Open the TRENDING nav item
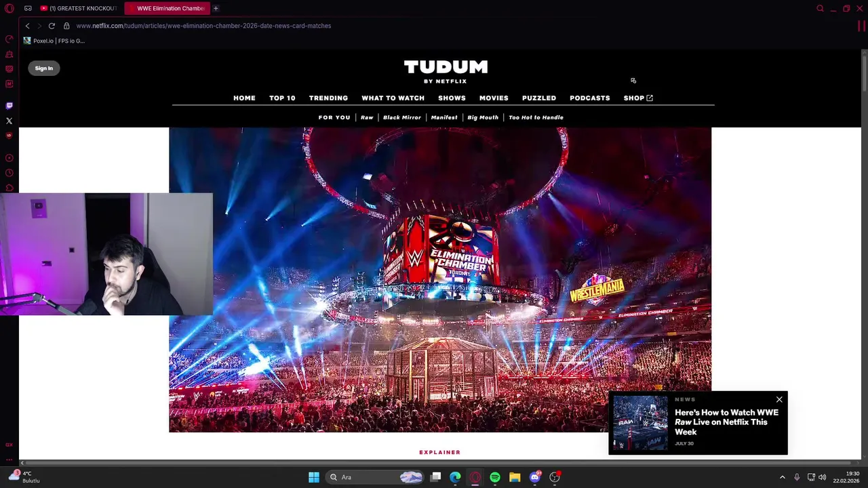868x488 pixels. [328, 98]
